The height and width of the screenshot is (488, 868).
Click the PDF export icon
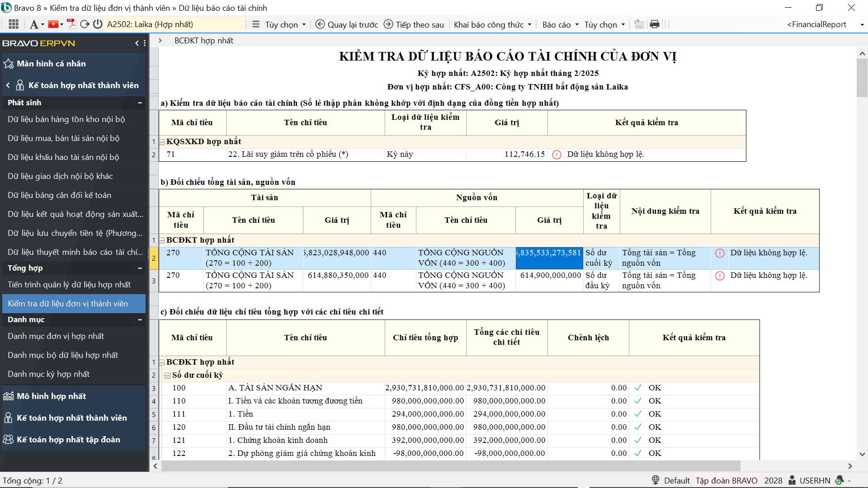pos(71,24)
